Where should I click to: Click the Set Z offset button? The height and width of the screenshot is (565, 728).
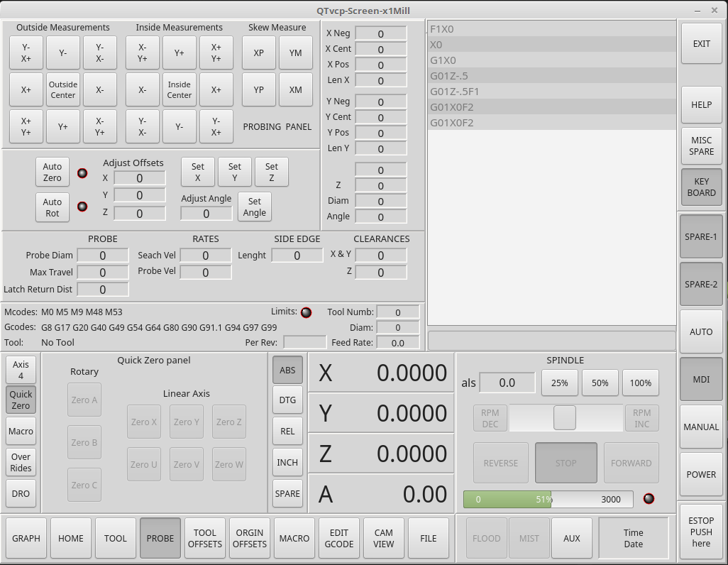click(x=272, y=172)
